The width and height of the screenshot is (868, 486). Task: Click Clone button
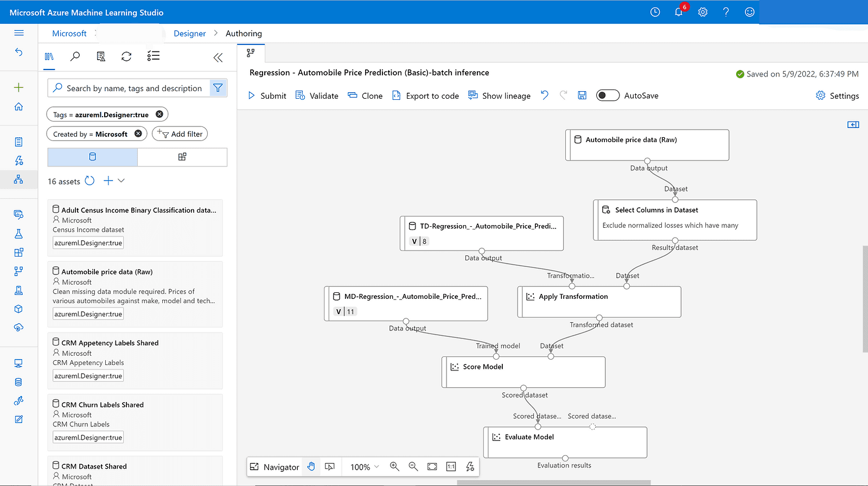click(x=365, y=95)
